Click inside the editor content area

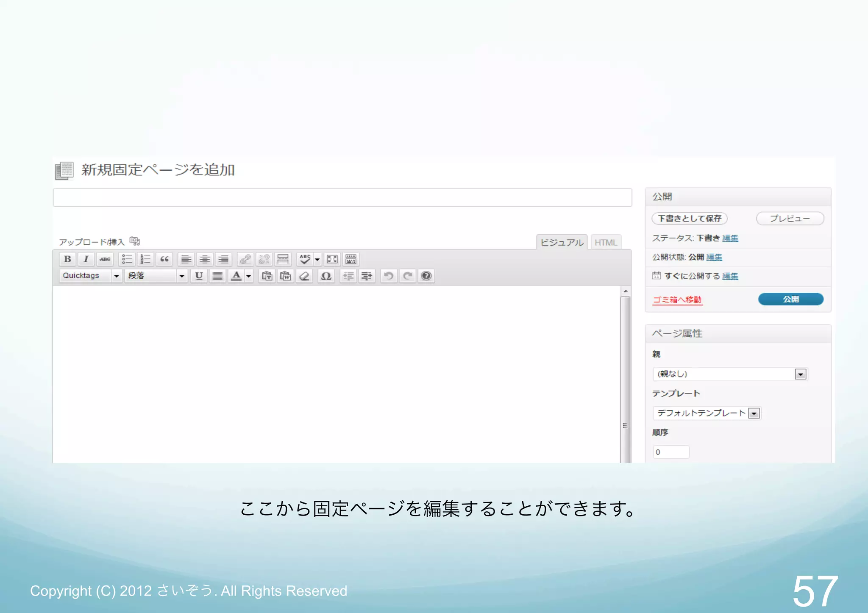(337, 374)
